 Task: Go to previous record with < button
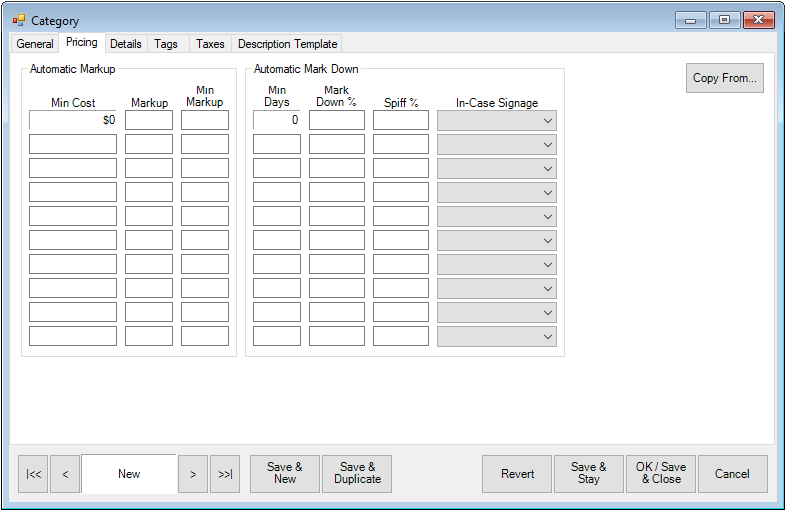pyautogui.click(x=65, y=474)
